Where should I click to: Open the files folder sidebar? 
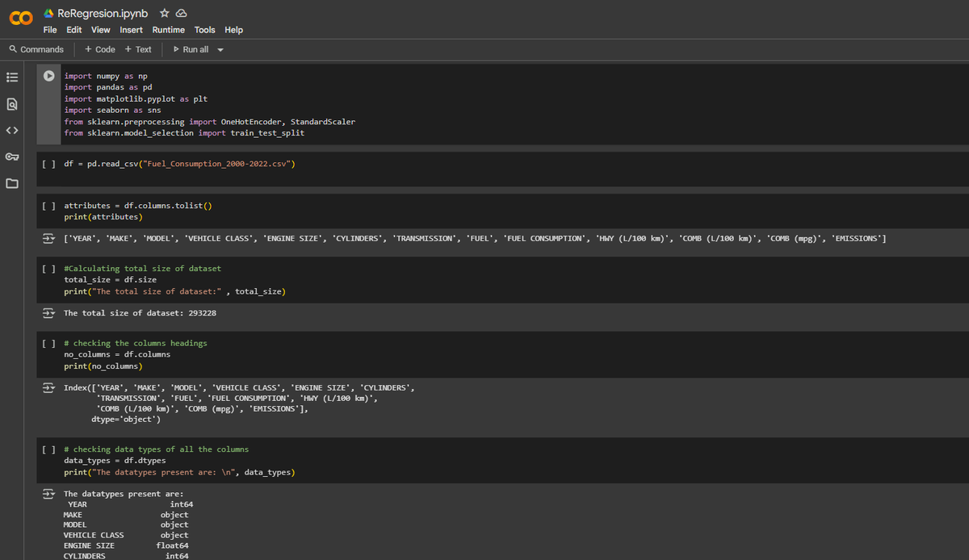click(x=11, y=183)
